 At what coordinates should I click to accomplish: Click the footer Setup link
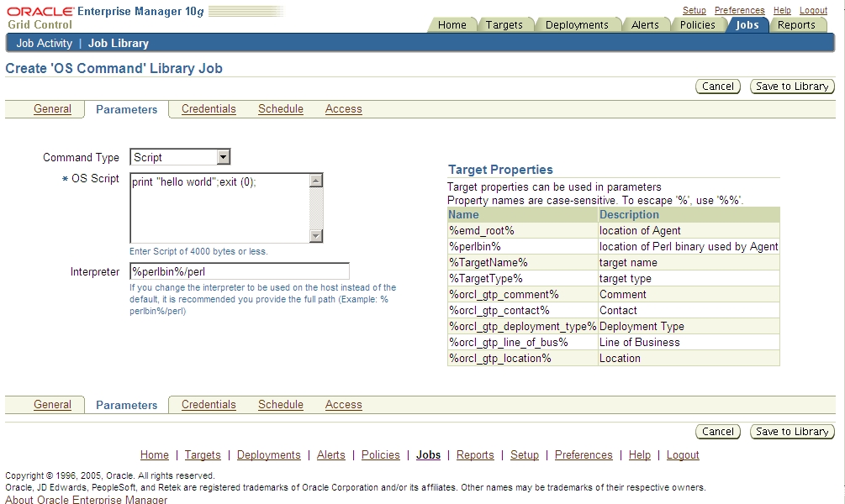[x=525, y=455]
